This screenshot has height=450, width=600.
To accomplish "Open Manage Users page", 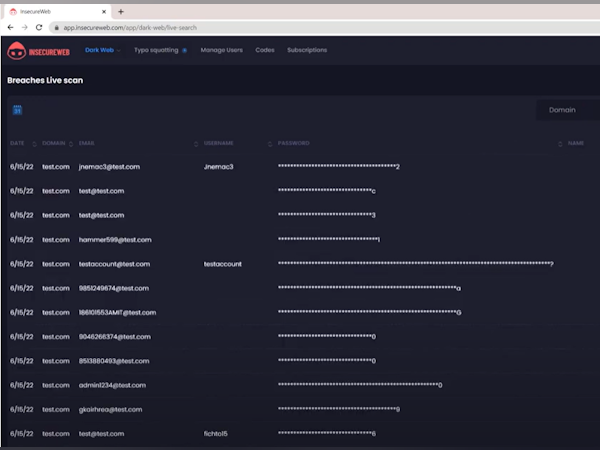I will tap(222, 50).
